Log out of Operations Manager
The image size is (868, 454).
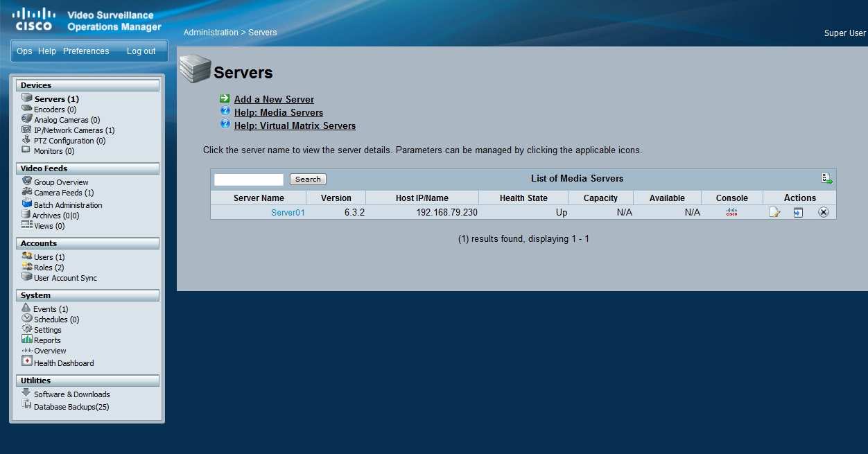[141, 51]
